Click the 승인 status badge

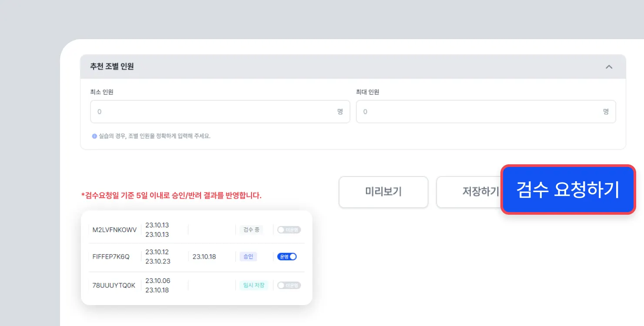coord(248,257)
